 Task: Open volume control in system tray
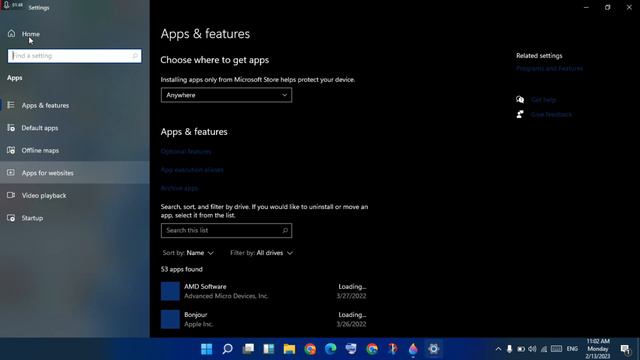[532, 349]
